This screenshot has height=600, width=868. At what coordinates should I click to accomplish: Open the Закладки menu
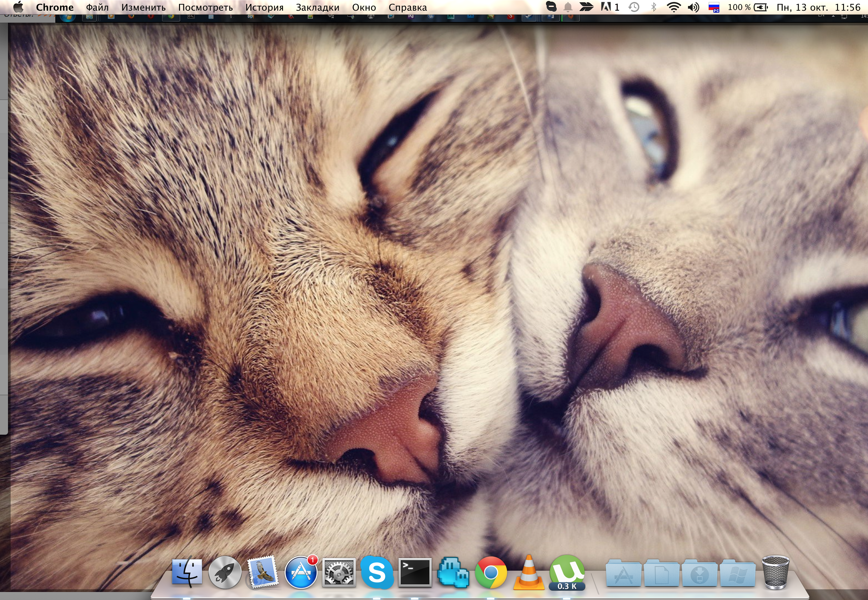317,8
